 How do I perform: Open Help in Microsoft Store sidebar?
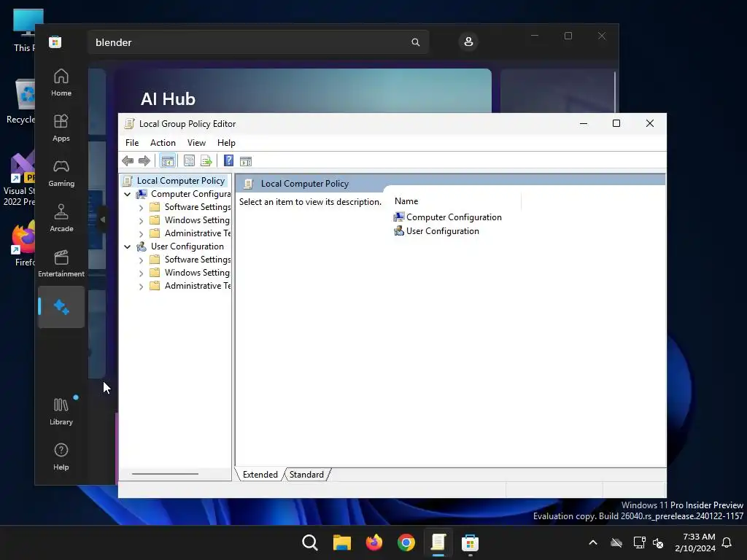pos(61,456)
